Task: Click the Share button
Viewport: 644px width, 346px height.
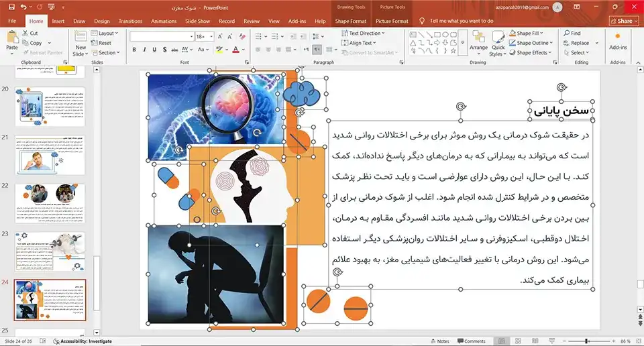Action: point(624,21)
